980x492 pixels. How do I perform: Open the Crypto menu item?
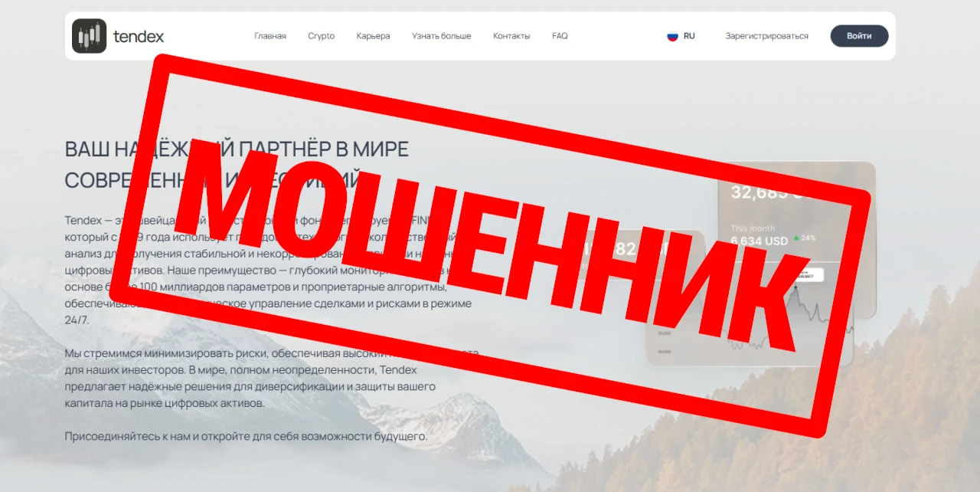click(x=322, y=36)
